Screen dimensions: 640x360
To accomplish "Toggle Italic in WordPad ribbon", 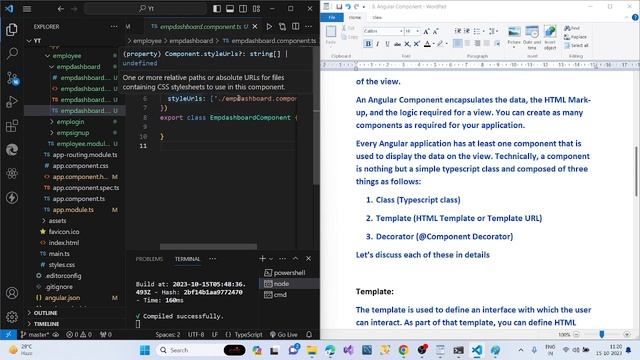I will [378, 44].
